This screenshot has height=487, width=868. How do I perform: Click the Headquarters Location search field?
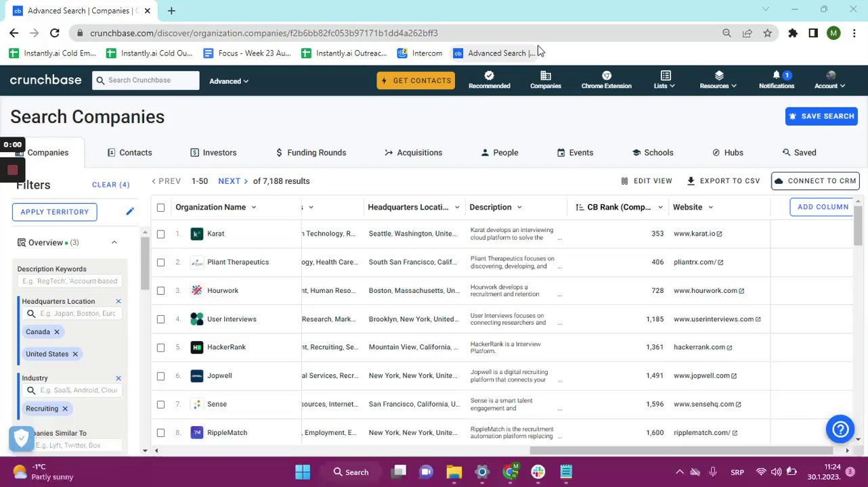72,314
